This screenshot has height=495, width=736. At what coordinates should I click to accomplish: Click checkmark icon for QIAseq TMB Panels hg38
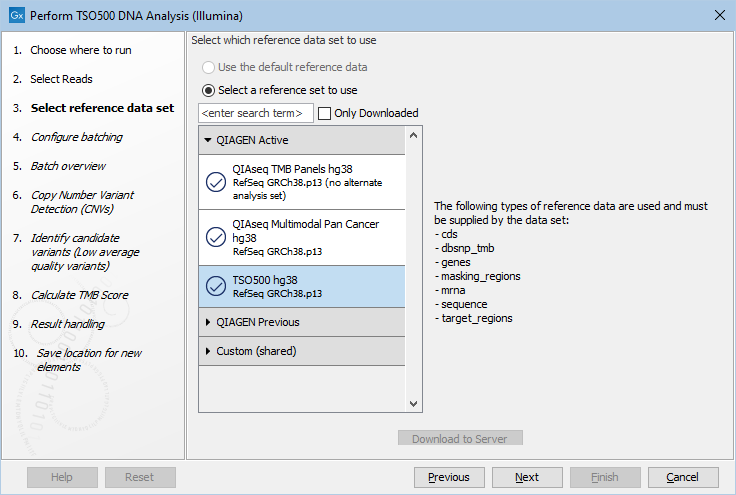[x=215, y=182]
